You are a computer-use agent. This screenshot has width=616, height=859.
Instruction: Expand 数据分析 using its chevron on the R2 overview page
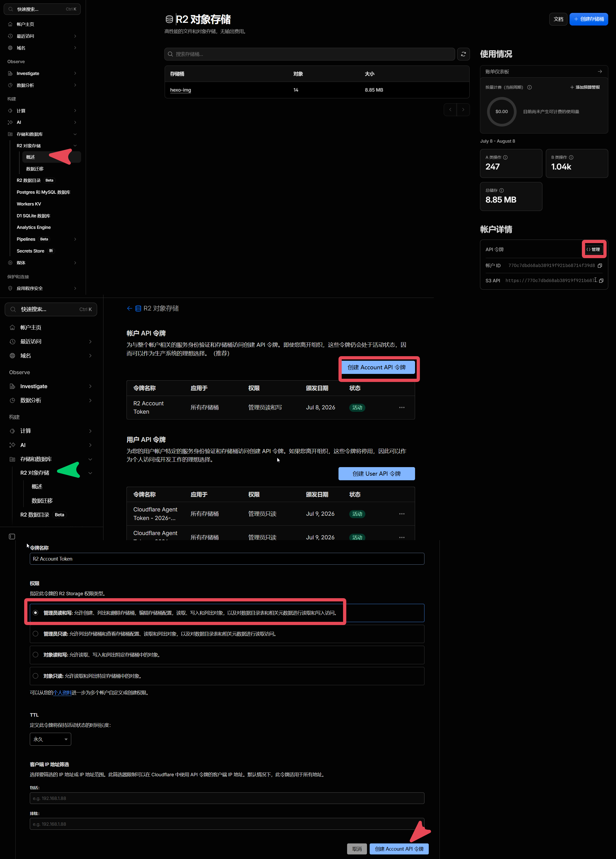coord(75,85)
